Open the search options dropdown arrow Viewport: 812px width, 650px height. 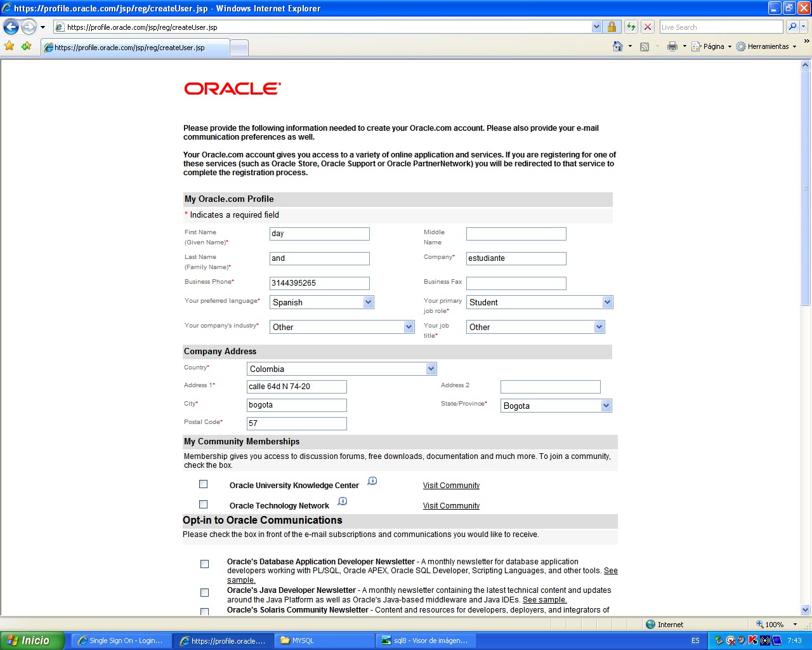tap(804, 27)
